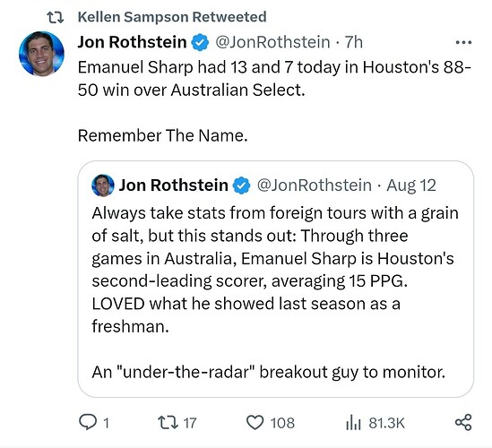Open quoted tweet about foreign tours stats
Screen dimensions: 492x448
(x=275, y=279)
